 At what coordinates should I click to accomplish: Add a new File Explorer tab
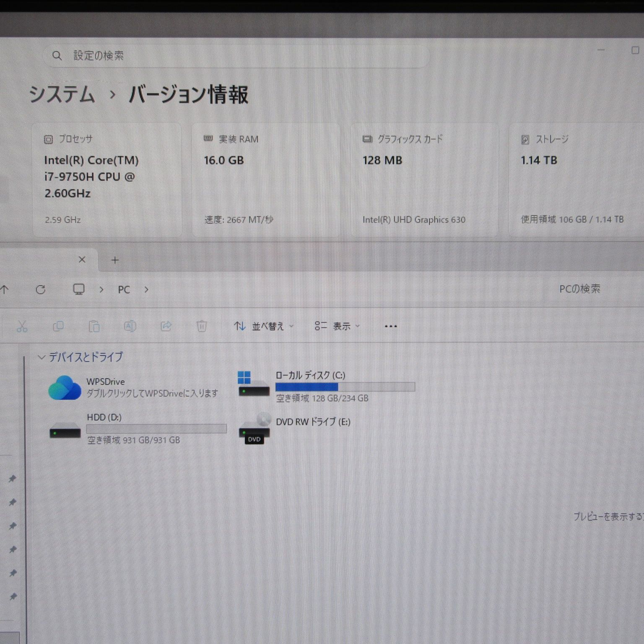click(115, 260)
